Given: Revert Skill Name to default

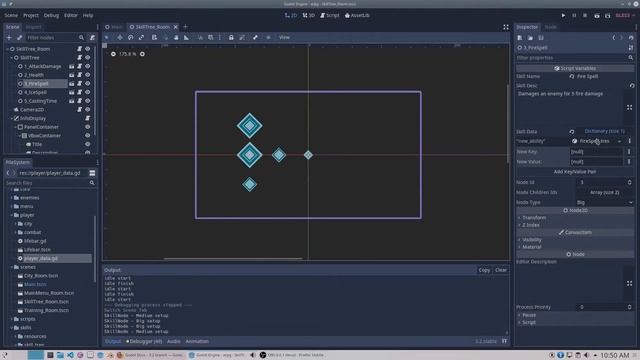Looking at the screenshot, I should [x=571, y=76].
